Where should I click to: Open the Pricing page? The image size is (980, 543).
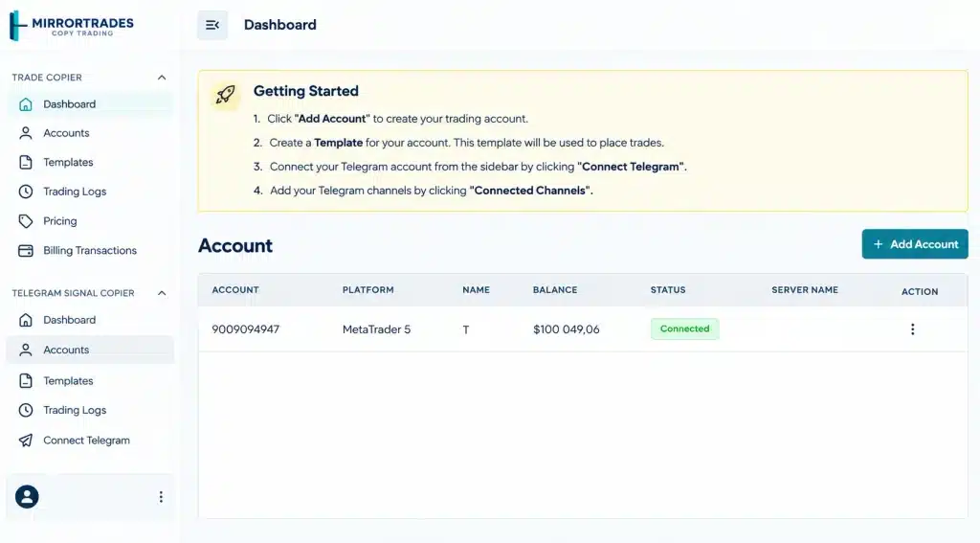(x=90, y=221)
